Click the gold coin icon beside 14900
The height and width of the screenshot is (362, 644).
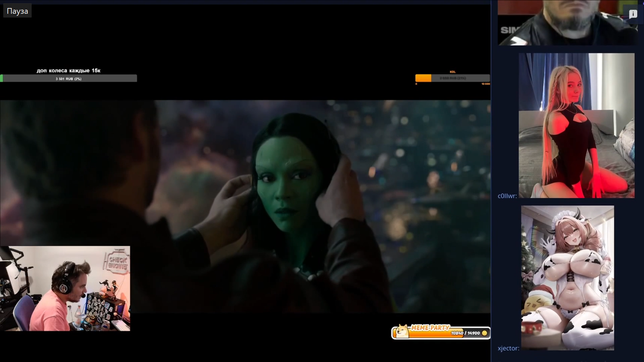point(484,333)
